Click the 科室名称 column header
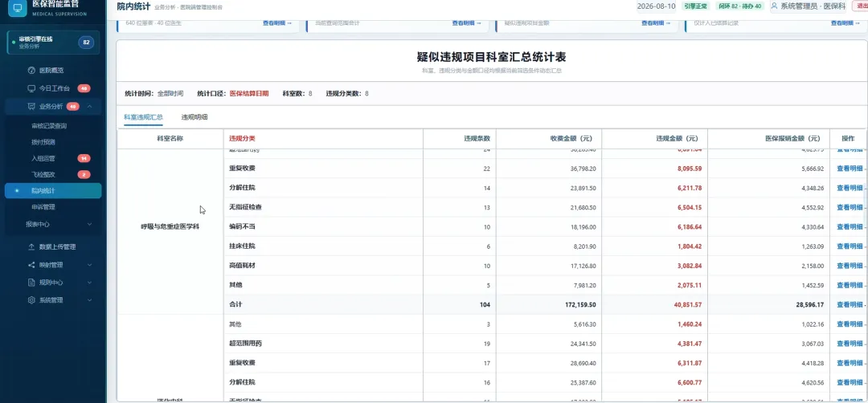 (x=170, y=138)
